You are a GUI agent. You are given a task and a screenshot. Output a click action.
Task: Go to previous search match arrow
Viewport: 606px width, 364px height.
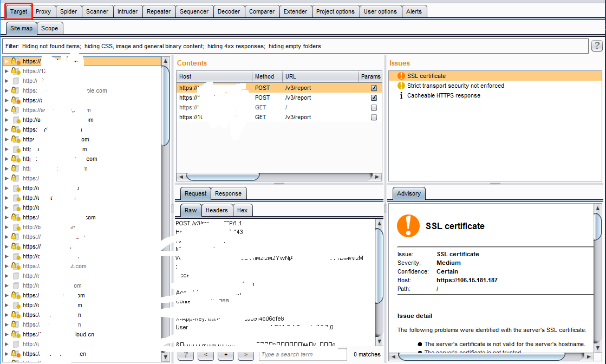click(205, 355)
